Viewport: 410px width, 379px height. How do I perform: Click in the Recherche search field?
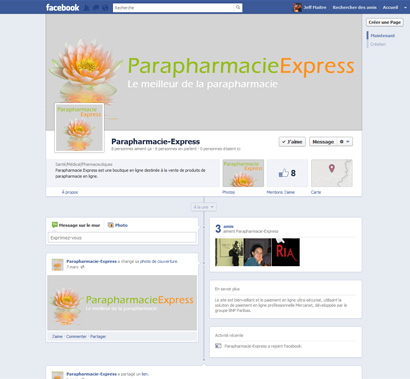[x=174, y=8]
